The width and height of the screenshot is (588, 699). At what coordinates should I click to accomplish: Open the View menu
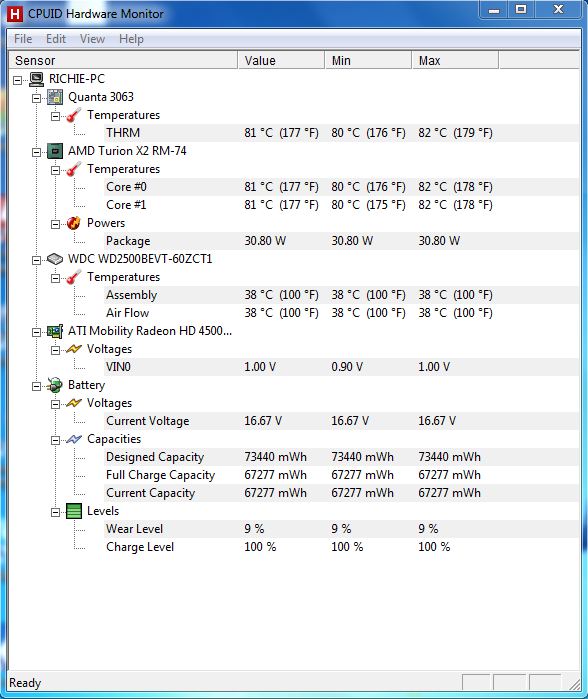92,39
